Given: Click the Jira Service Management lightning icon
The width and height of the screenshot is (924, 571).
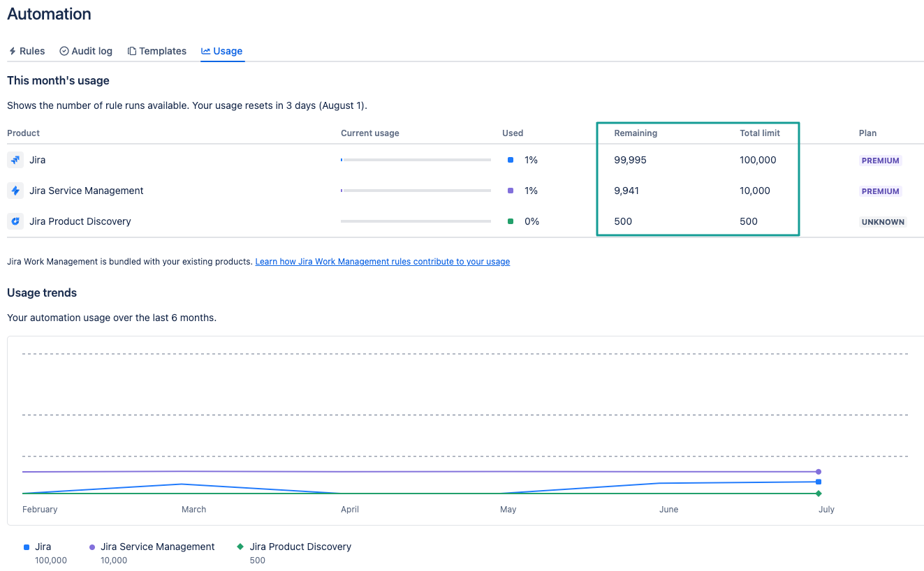Looking at the screenshot, I should 15,191.
